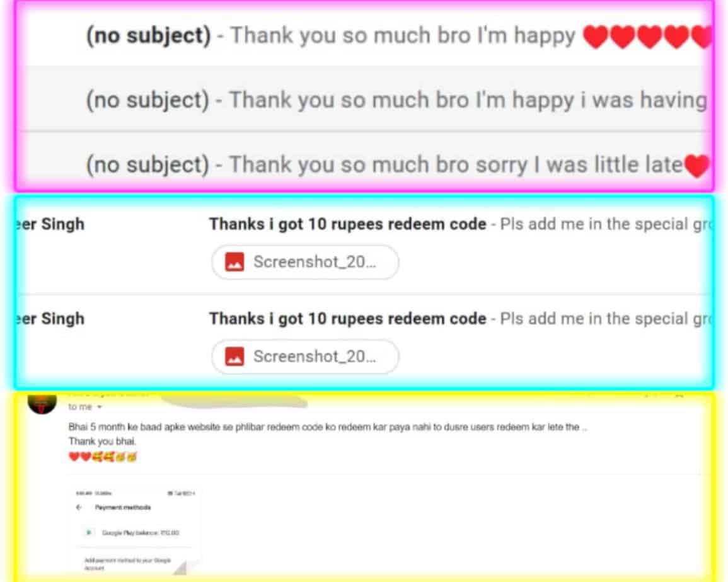Click the image icon in first Screenshot_20 attachment
The height and width of the screenshot is (582, 728).
[234, 262]
